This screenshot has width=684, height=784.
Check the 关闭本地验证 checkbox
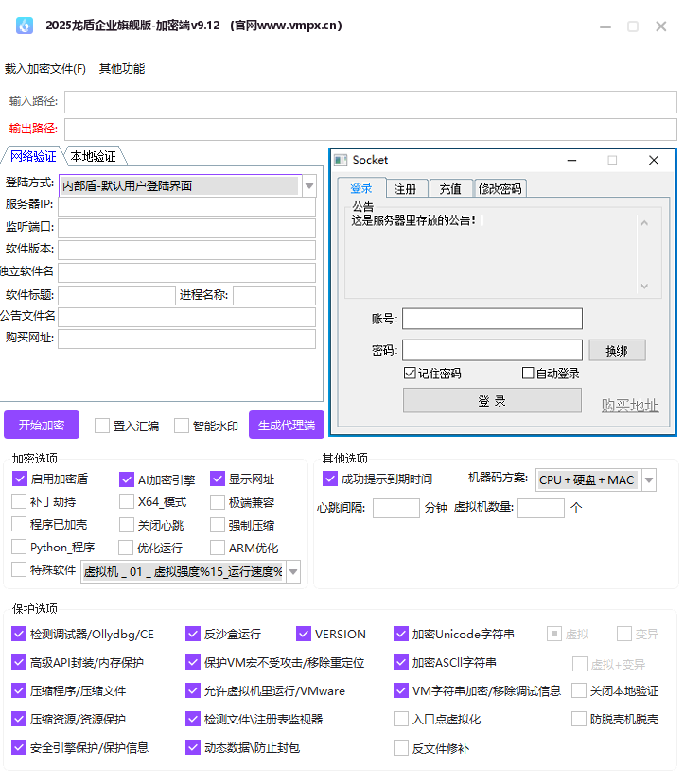pyautogui.click(x=579, y=690)
